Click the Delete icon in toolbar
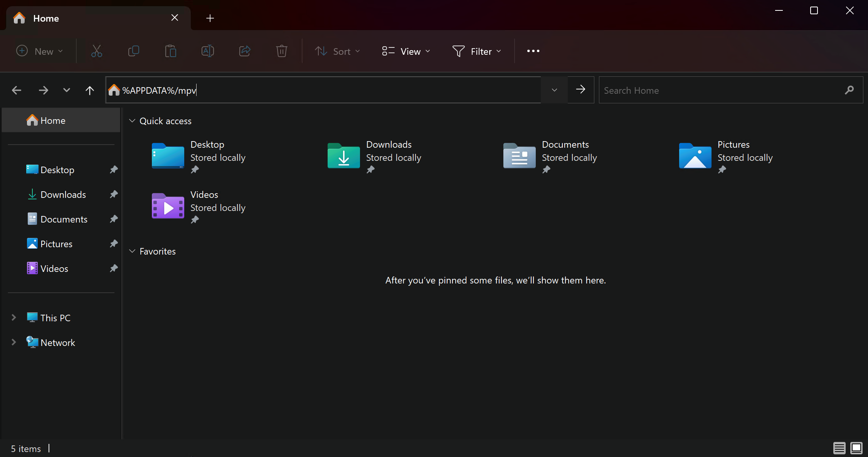This screenshot has width=868, height=457. click(282, 51)
